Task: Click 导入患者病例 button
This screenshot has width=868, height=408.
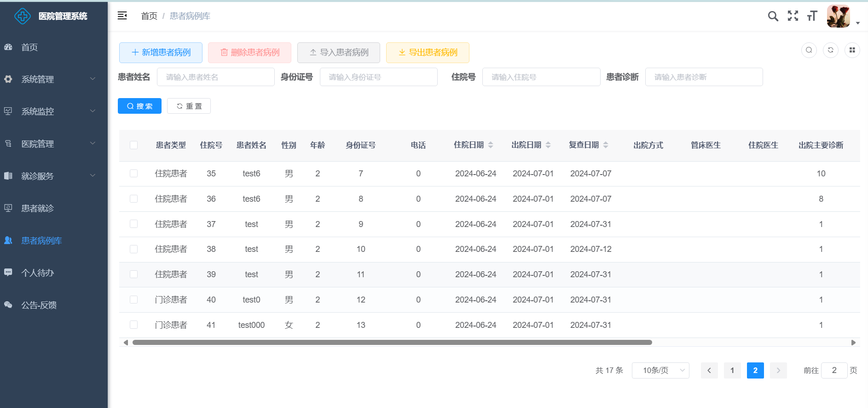Action: (x=339, y=52)
